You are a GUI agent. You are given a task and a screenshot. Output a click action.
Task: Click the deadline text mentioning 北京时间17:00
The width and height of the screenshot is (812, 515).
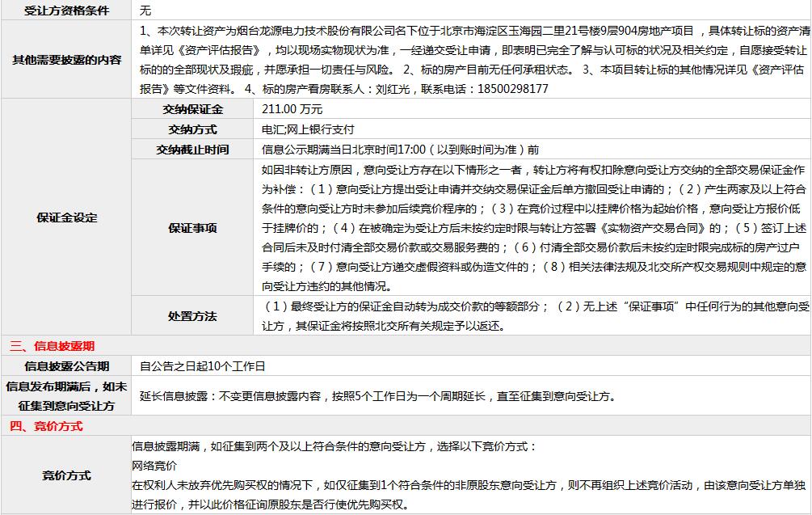pyautogui.click(x=401, y=150)
